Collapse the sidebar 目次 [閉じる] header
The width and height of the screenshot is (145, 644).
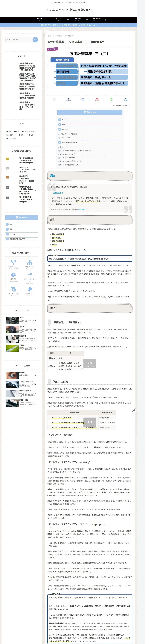pos(22,217)
